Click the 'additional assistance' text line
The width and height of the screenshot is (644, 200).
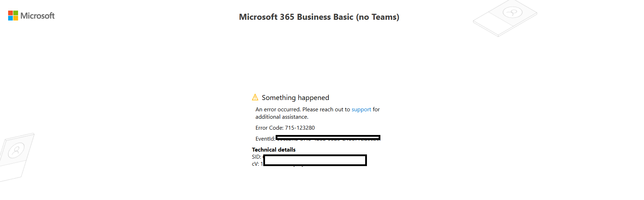pyautogui.click(x=282, y=117)
